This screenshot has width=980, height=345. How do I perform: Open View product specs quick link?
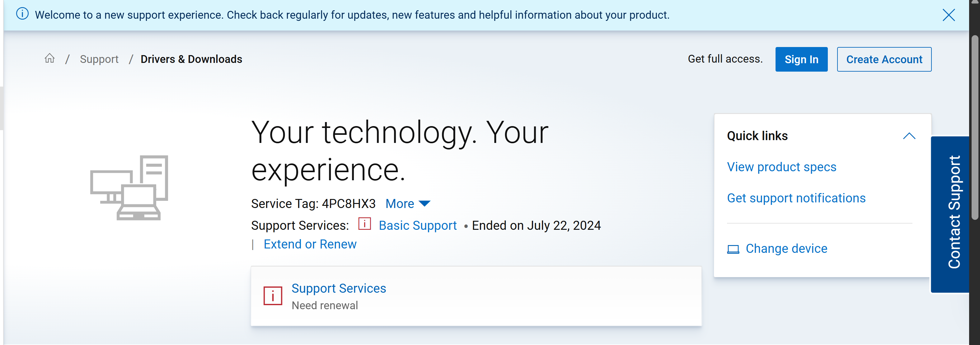pos(781,167)
